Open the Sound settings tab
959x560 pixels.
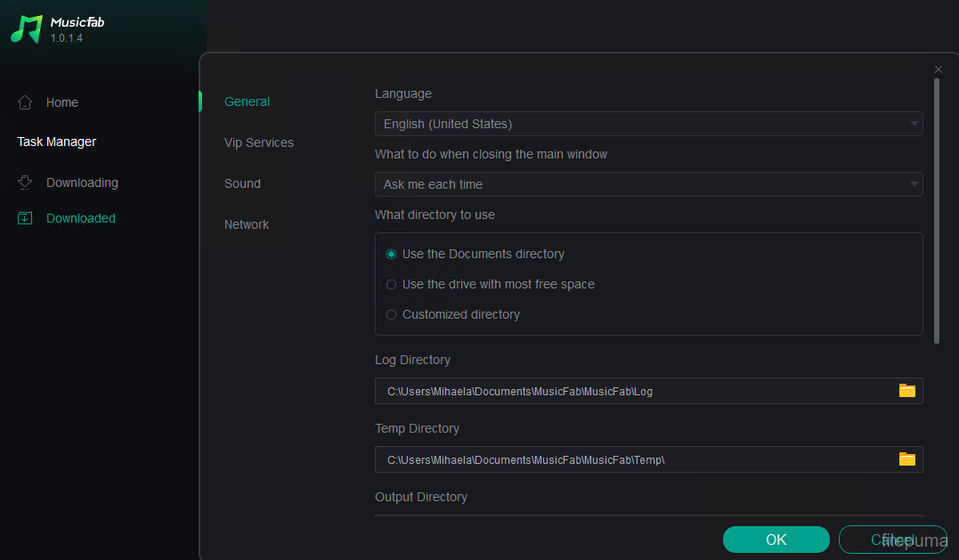tap(242, 183)
